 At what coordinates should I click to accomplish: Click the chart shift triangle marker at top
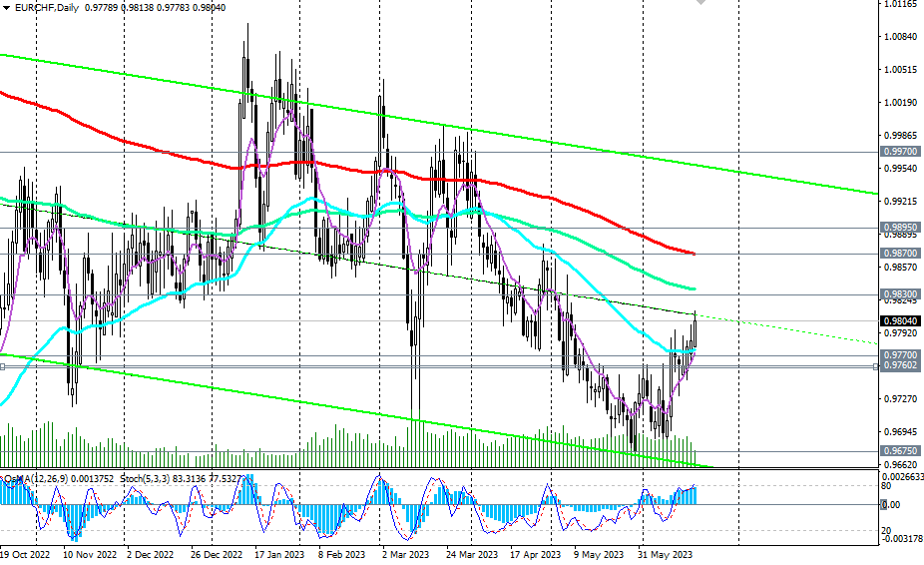click(699, 3)
